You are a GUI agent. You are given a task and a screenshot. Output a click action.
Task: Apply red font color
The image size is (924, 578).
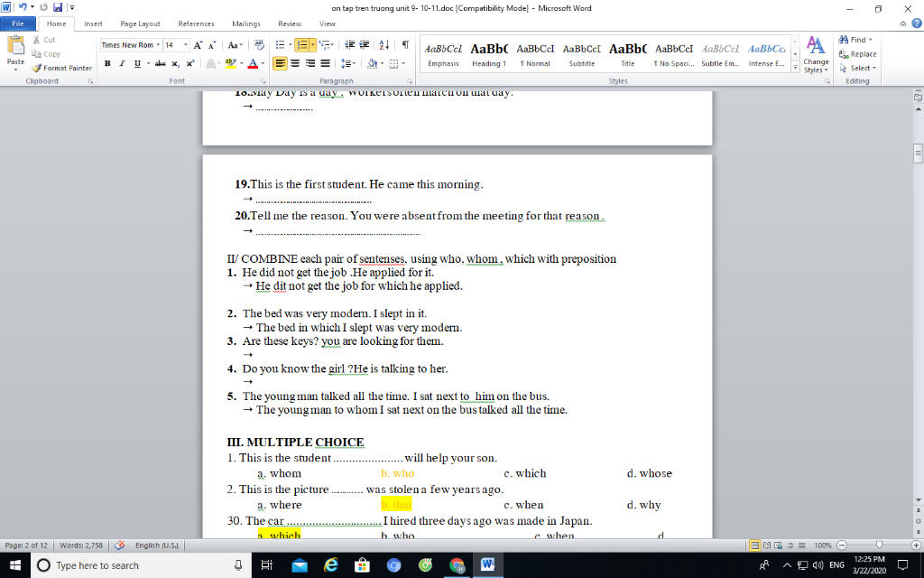(253, 63)
